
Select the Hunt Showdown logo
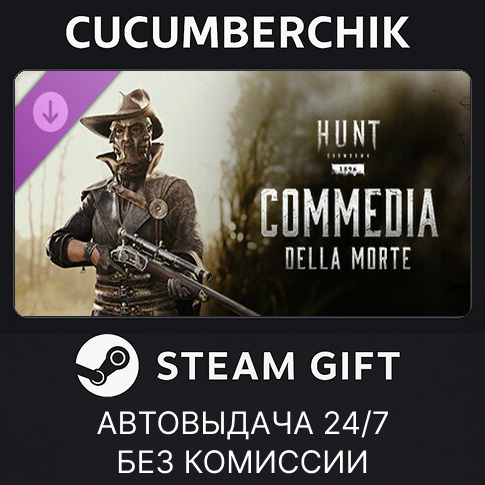click(348, 147)
